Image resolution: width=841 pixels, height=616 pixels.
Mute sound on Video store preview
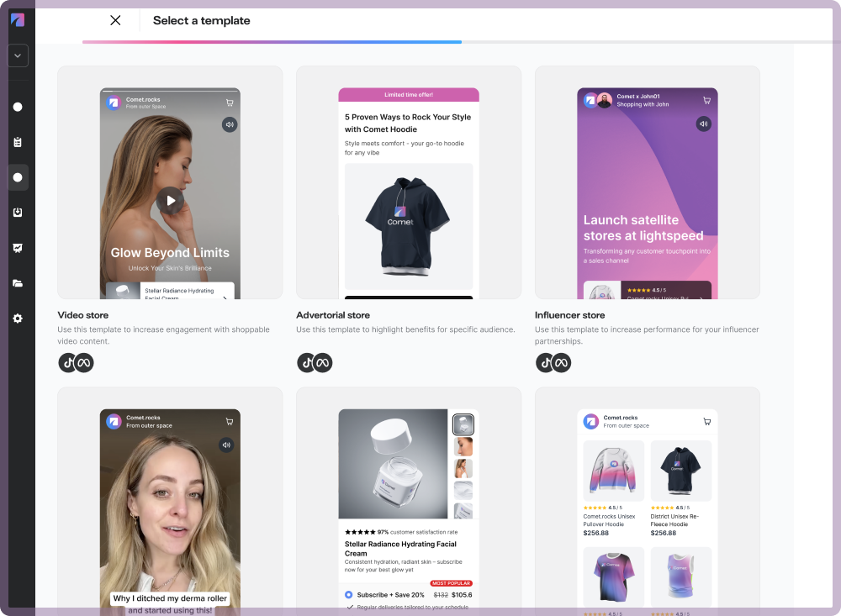click(x=229, y=124)
